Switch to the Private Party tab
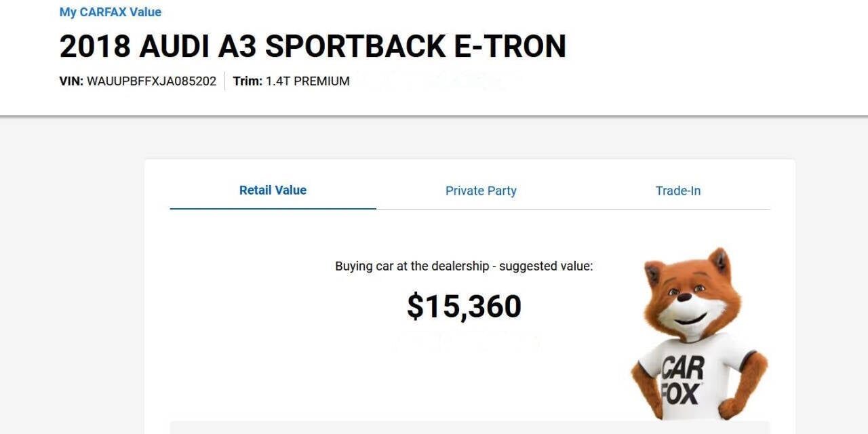The width and height of the screenshot is (868, 434). pyautogui.click(x=481, y=191)
